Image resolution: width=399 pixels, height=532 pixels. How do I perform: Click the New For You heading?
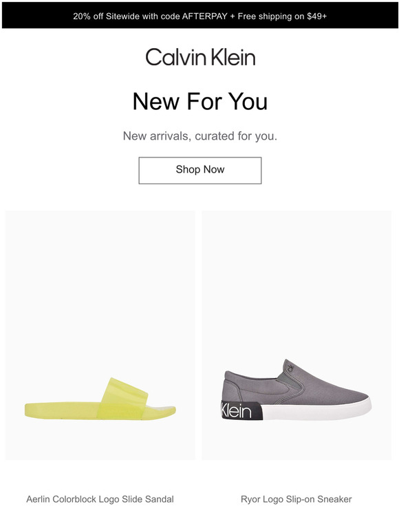pos(200,101)
